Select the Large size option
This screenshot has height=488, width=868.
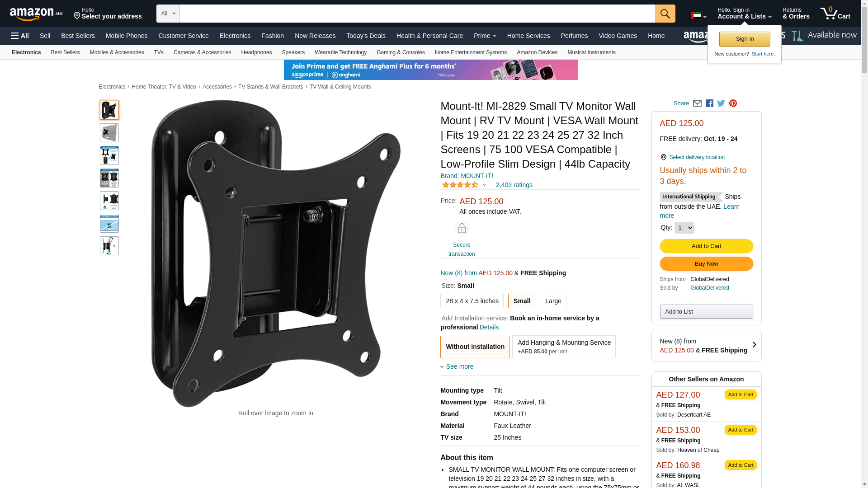coord(553,301)
